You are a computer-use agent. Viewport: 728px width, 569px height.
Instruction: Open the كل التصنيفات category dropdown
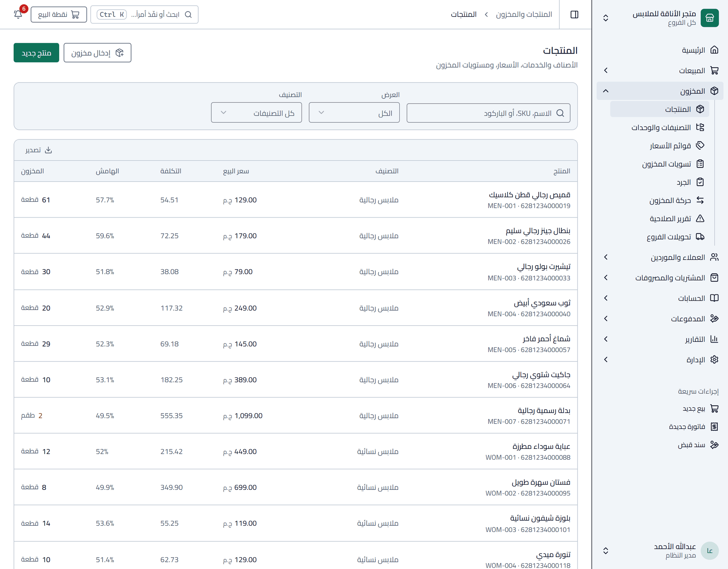[256, 113]
